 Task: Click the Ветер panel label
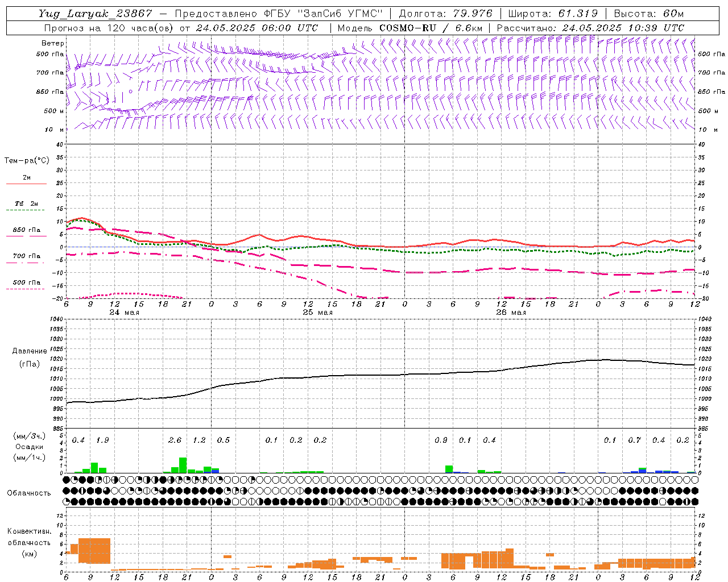pos(52,43)
